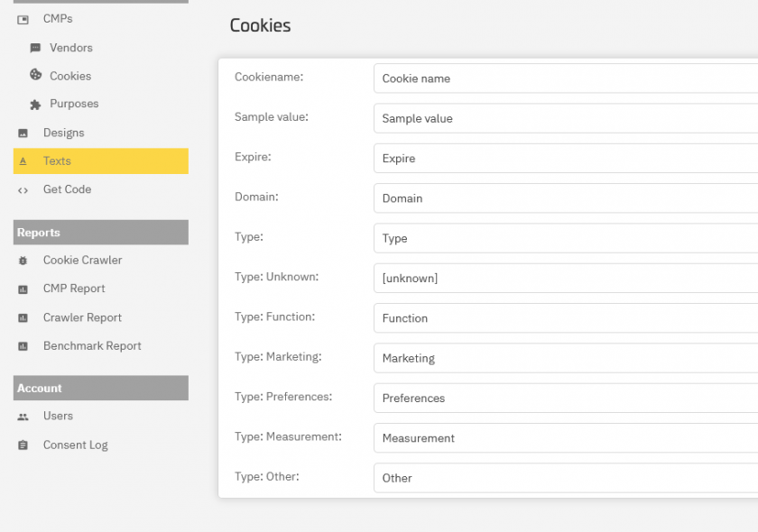Click the Cookie Crawler bug icon
This screenshot has width=758, height=532.
[x=23, y=261]
